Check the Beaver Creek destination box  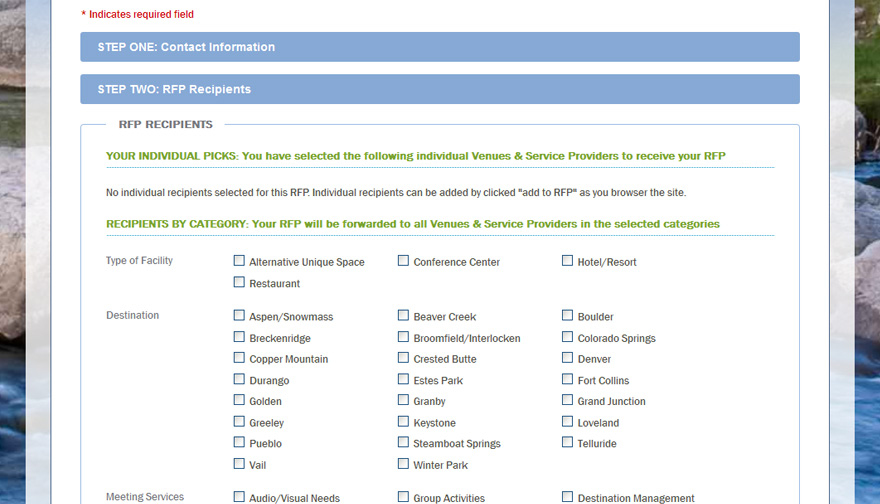403,315
